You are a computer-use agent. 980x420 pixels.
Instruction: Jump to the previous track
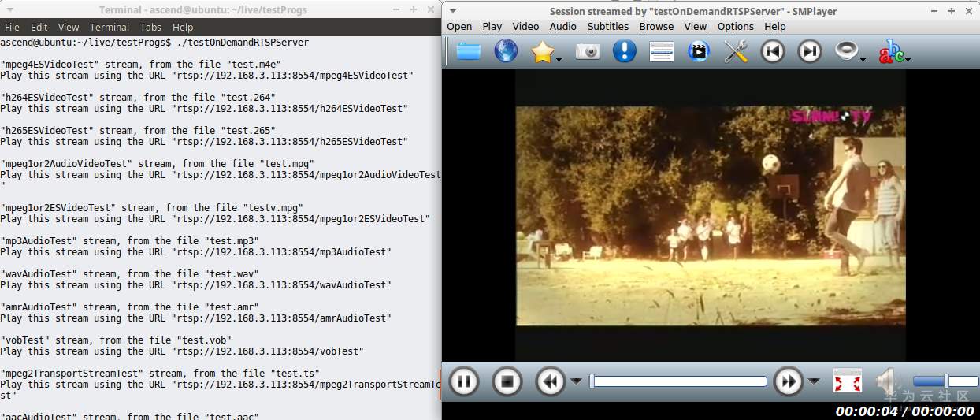click(x=773, y=51)
